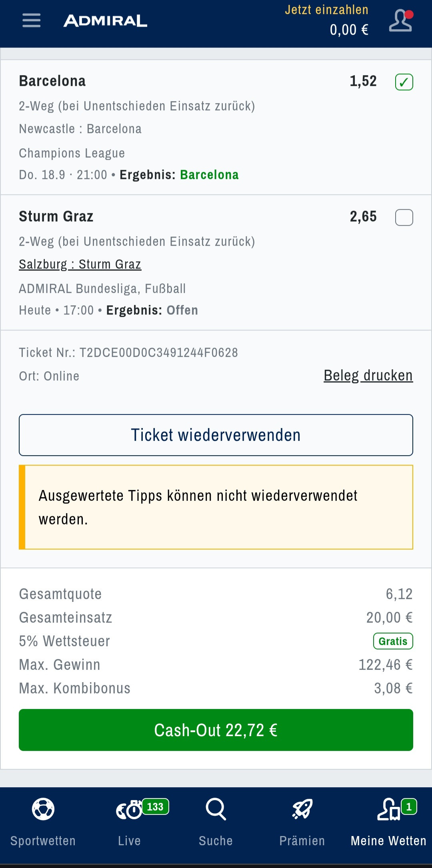Viewport: 432px width, 868px height.
Task: Tap the Sportwetten soccer ball icon
Action: pyautogui.click(x=43, y=809)
